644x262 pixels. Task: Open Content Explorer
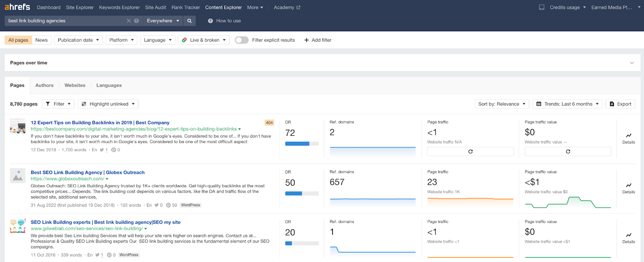click(x=223, y=8)
